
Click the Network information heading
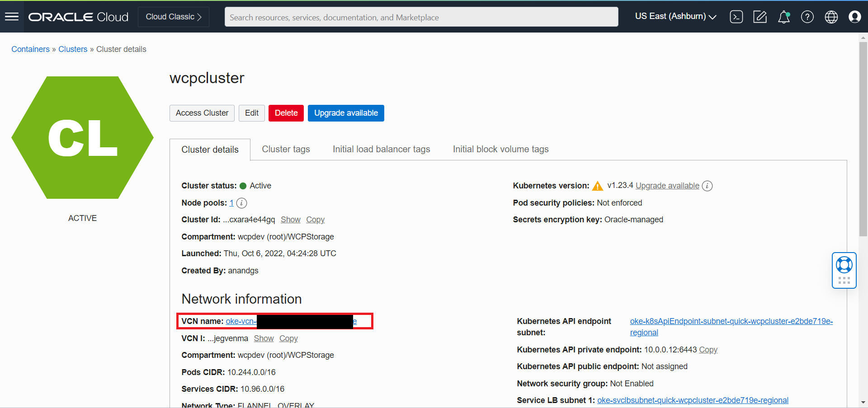coord(241,299)
